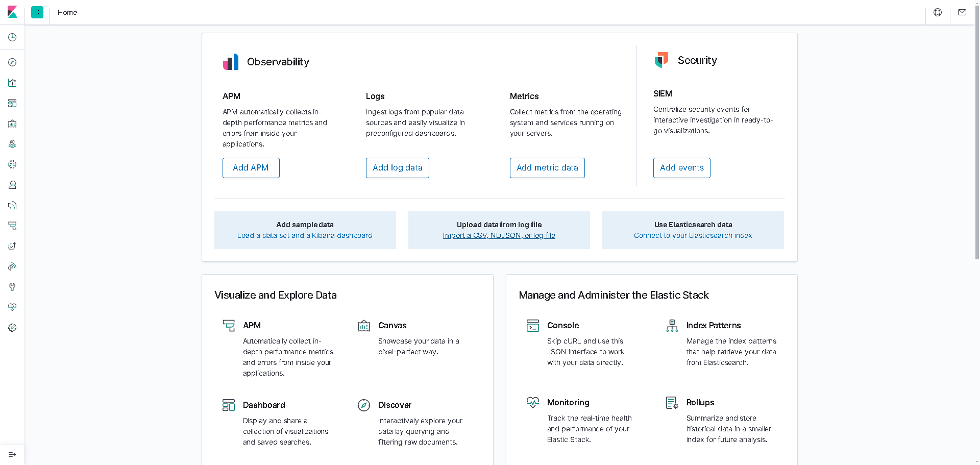980x465 pixels.
Task: Open Machine Learning from the sidebar
Action: click(x=12, y=164)
